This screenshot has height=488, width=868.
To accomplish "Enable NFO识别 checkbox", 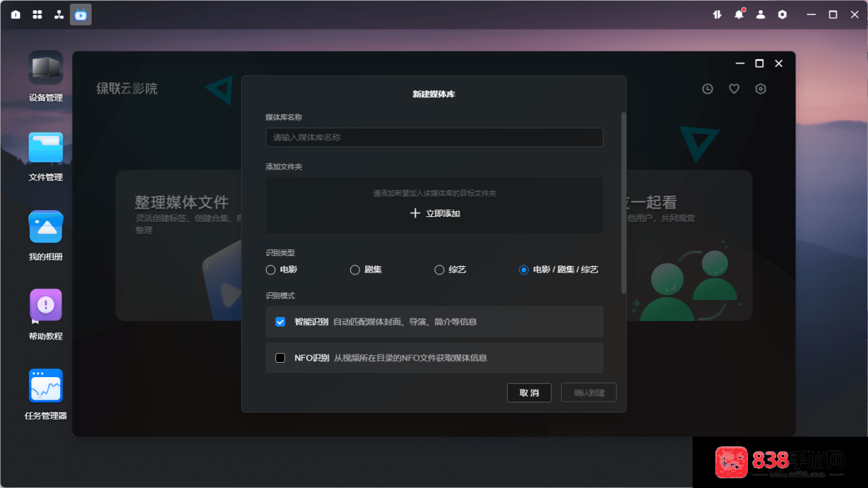I will (x=280, y=358).
